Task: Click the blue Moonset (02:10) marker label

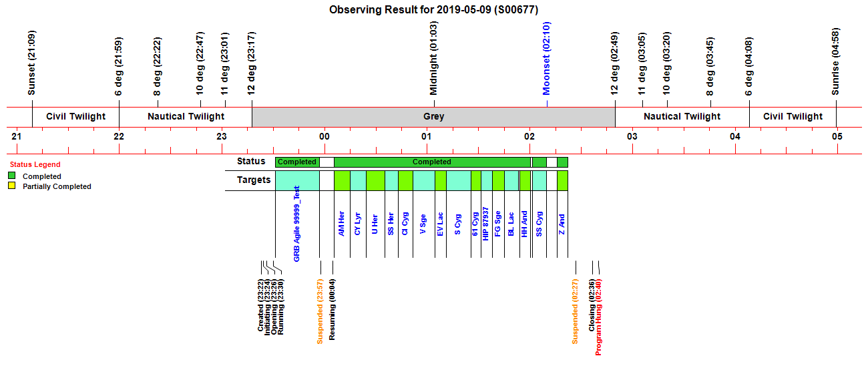Action: point(546,59)
